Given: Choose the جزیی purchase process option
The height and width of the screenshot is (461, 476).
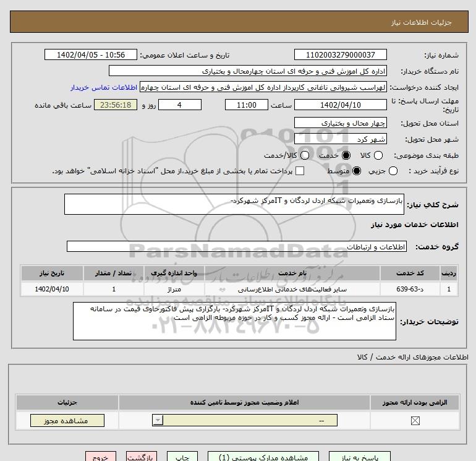Looking at the screenshot, I should pos(393,171).
